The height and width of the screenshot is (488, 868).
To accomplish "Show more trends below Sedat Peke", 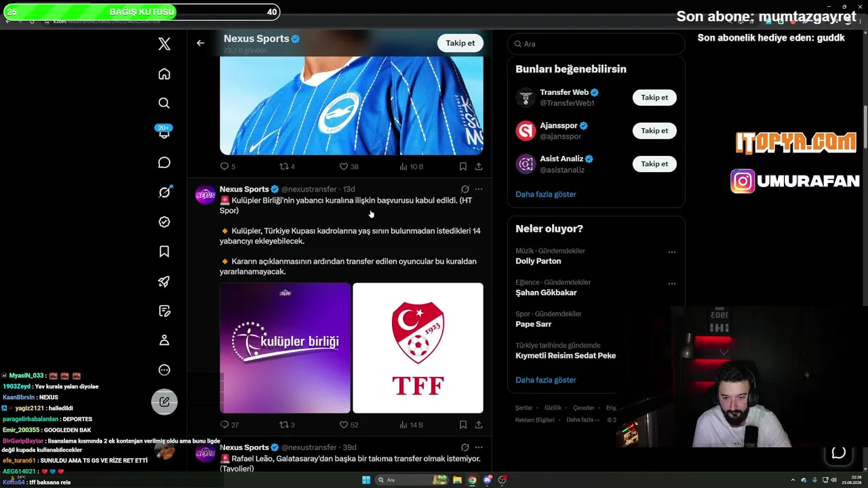I will (546, 380).
